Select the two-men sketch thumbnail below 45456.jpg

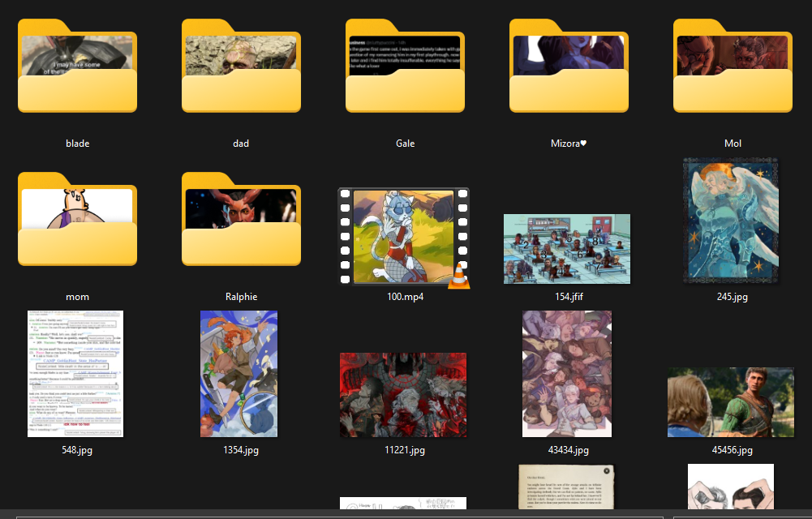pyautogui.click(x=731, y=487)
